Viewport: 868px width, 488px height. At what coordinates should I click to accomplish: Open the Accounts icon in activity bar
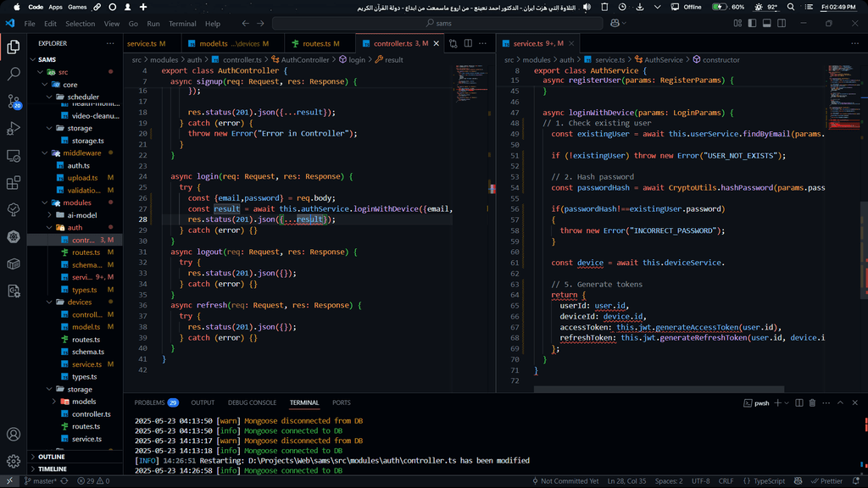14,435
